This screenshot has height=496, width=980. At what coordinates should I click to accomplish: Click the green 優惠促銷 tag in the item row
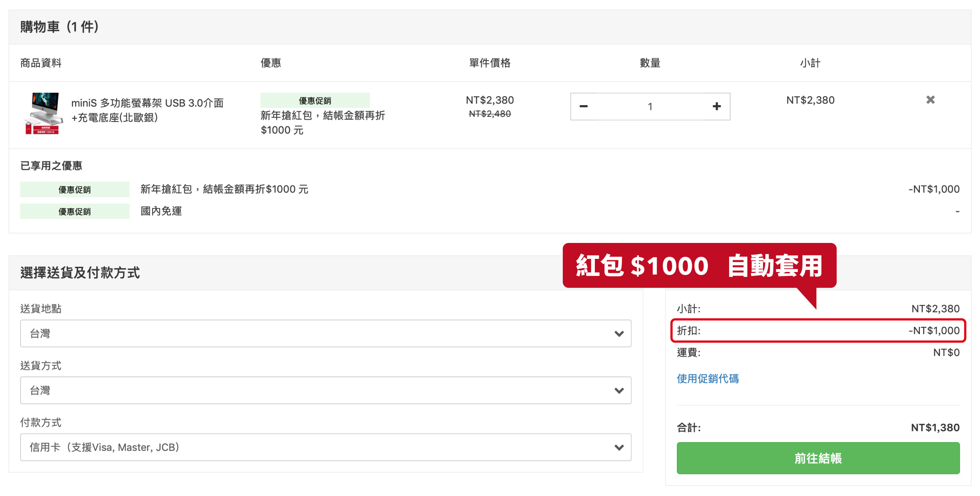point(315,101)
